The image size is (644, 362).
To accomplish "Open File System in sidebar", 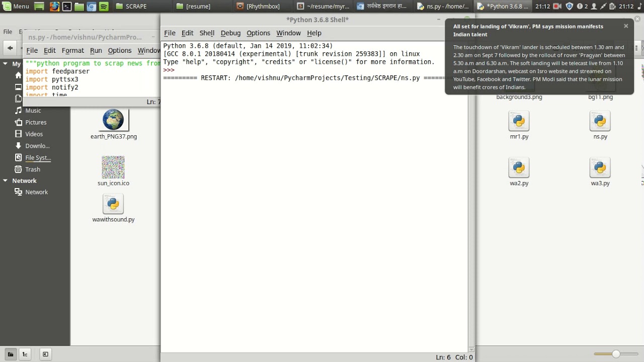I will (x=38, y=157).
